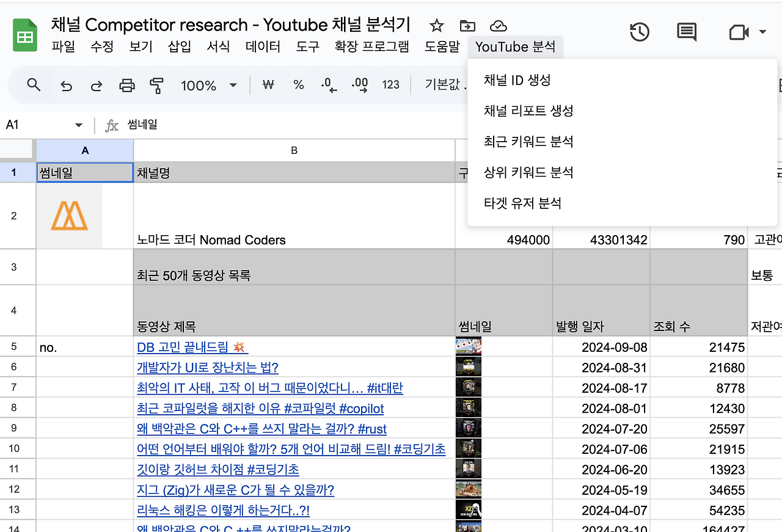Format selection as percent
The width and height of the screenshot is (782, 532).
298,85
